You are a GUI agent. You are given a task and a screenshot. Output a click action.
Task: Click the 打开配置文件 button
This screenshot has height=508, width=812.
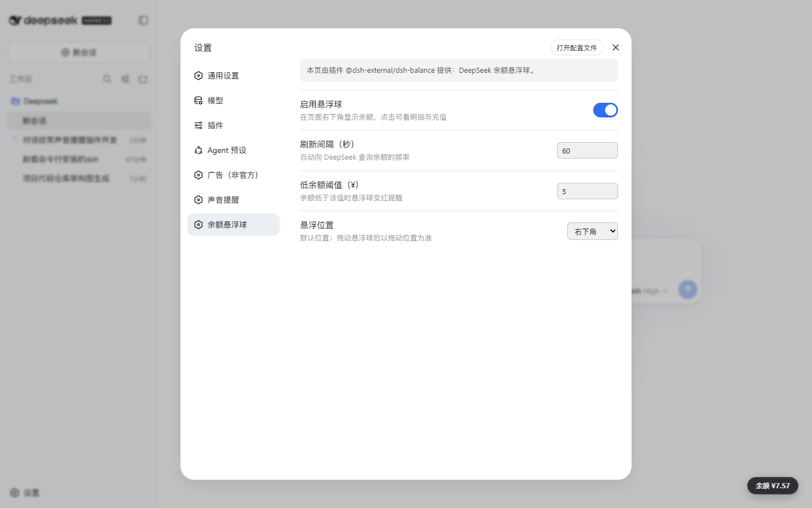click(577, 47)
